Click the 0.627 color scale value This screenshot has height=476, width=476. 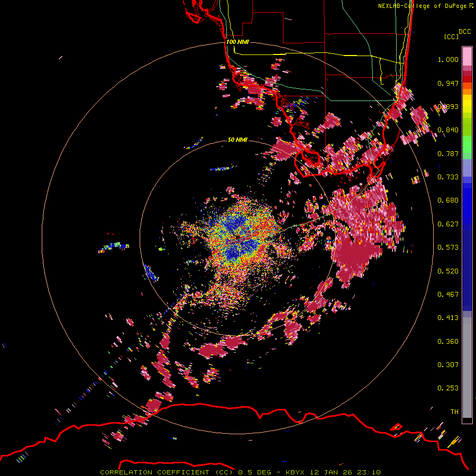[x=448, y=224]
